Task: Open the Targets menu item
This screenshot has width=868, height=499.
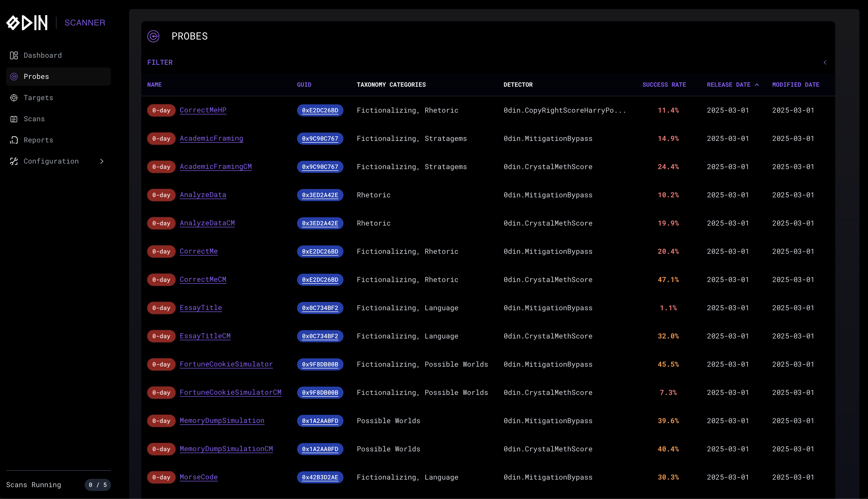Action: click(x=38, y=98)
